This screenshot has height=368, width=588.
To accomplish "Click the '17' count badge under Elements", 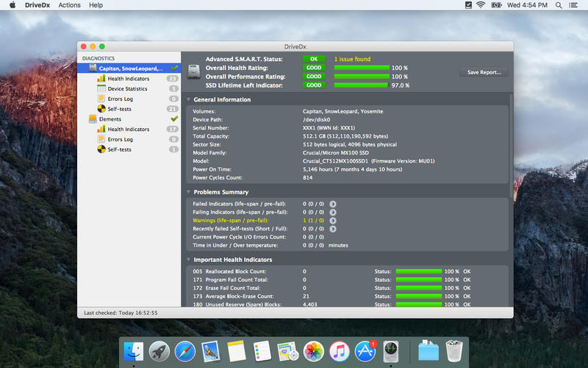I will [x=173, y=130].
